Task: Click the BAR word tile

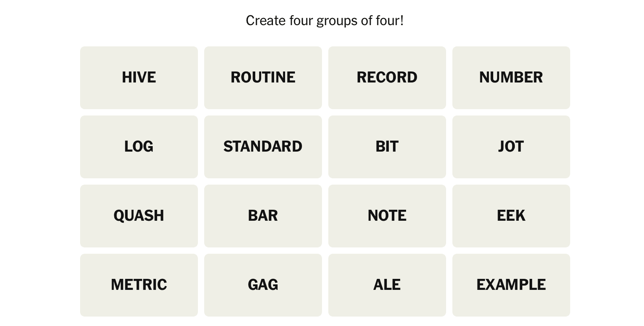Action: (x=263, y=216)
